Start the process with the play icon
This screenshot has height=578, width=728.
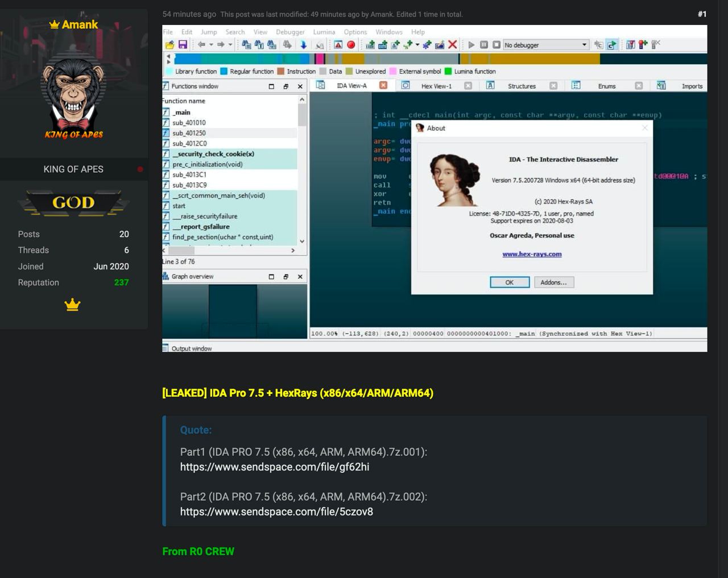click(471, 45)
